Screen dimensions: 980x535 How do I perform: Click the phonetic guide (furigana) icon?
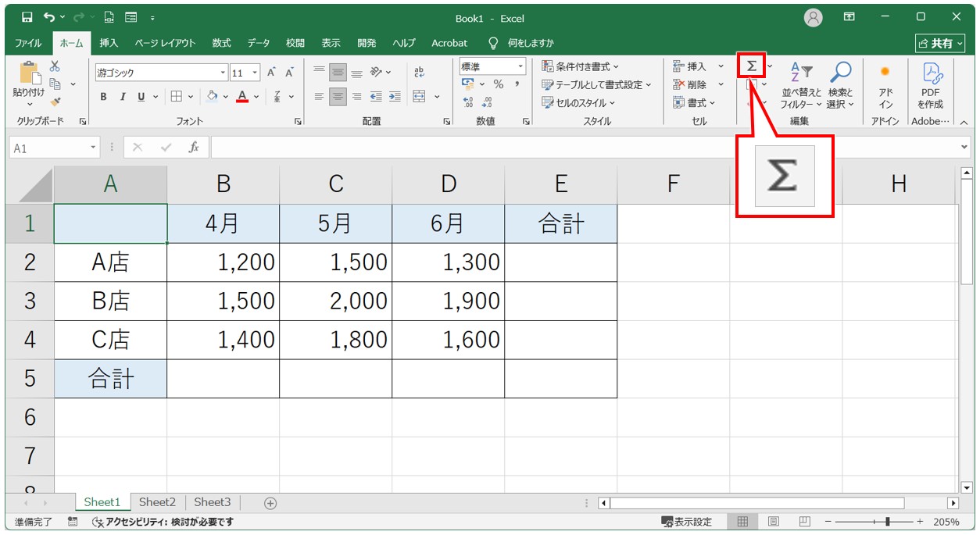(x=277, y=96)
